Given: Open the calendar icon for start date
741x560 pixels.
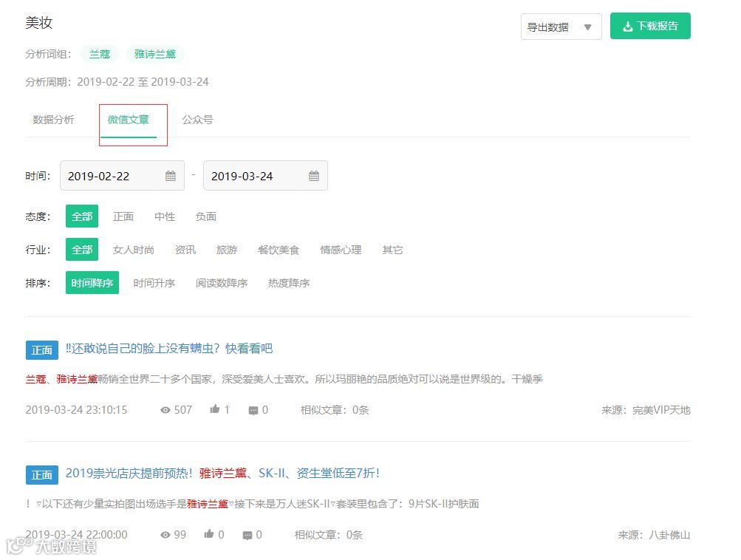Looking at the screenshot, I should [x=171, y=176].
